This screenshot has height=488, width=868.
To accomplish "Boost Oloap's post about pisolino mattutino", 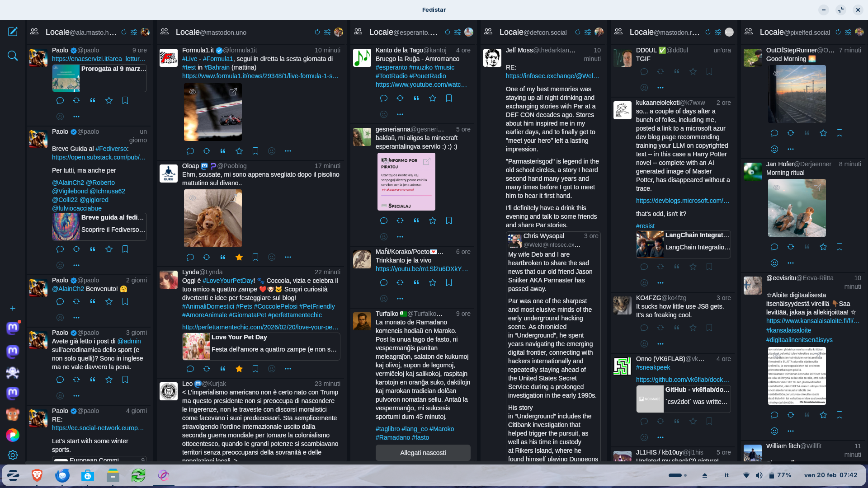I will click(x=207, y=257).
